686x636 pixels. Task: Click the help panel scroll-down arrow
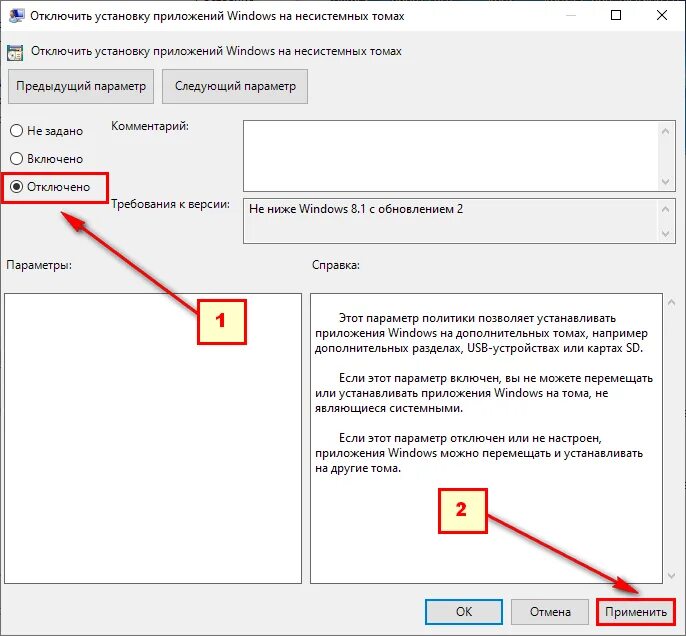(672, 576)
